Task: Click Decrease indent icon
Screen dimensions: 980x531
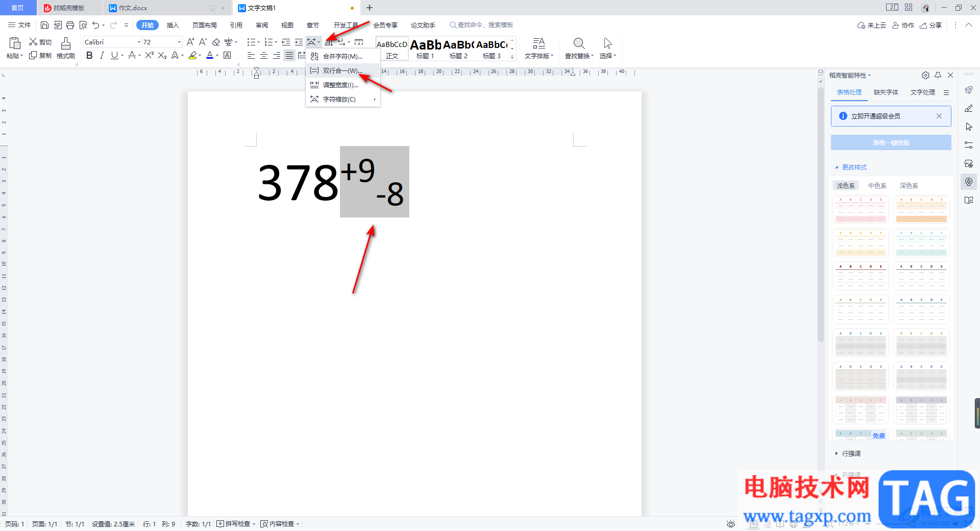Action: coord(286,42)
